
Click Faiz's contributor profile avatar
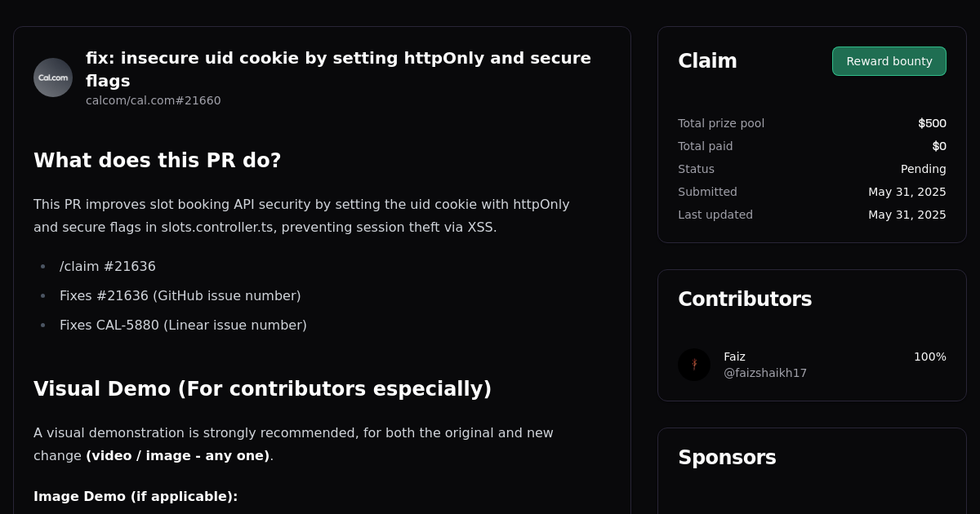tap(693, 364)
